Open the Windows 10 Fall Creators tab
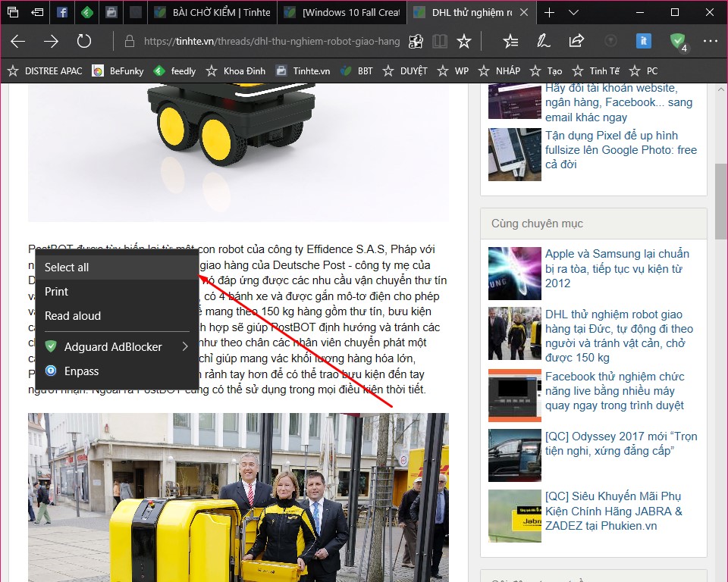 click(342, 13)
